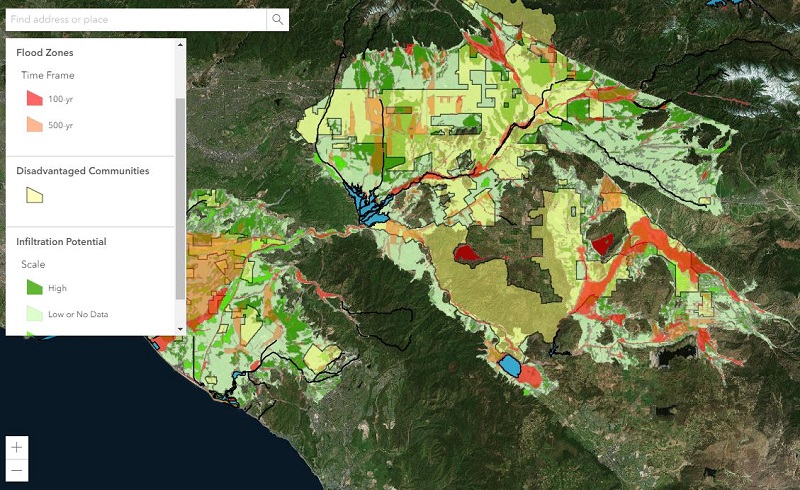Click the 100-yr flood zone red swatch
800x490 pixels.
click(35, 98)
